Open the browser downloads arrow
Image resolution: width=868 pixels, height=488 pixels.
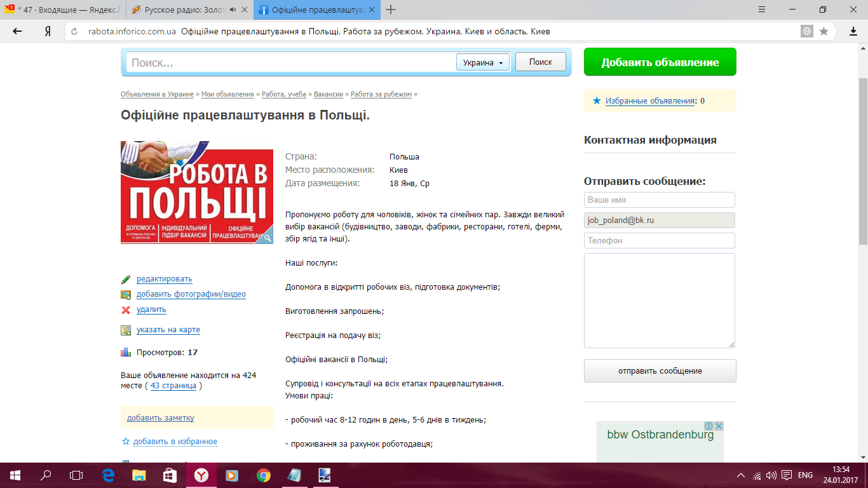tap(853, 31)
